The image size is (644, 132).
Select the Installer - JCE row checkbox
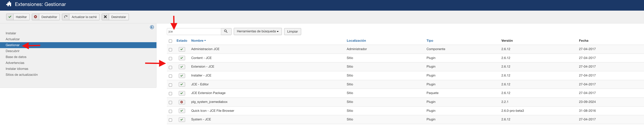[x=171, y=76]
